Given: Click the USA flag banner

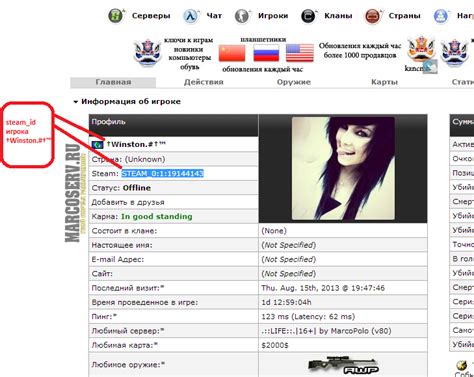Looking at the screenshot, I should click(300, 53).
